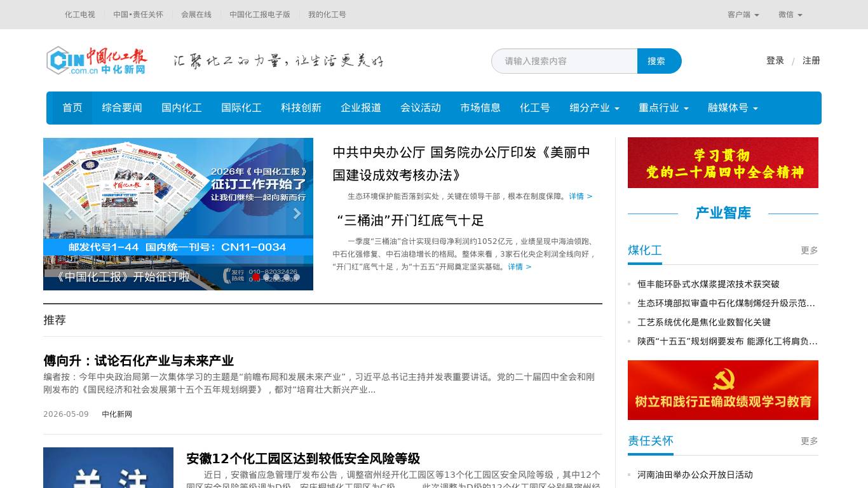Click the 产业智库 heading
The height and width of the screenshot is (488, 868).
point(723,213)
